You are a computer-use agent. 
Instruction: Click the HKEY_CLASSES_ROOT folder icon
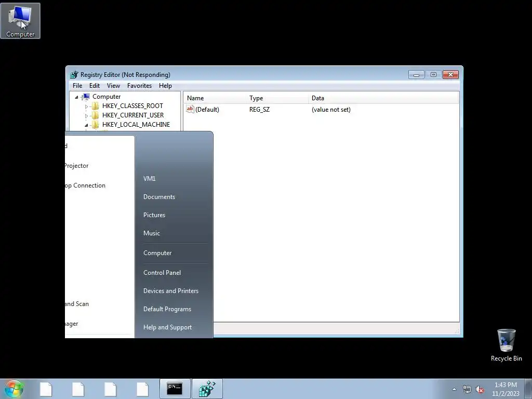[x=96, y=106]
